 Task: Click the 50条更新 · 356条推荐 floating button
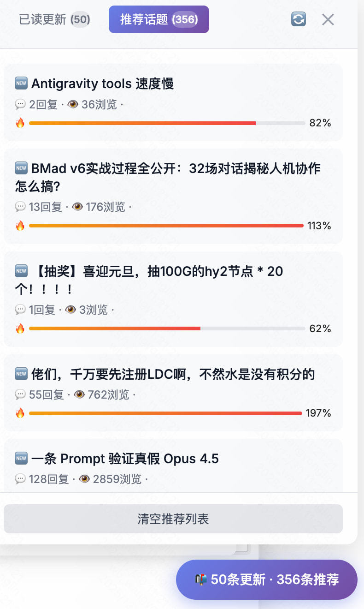(x=267, y=580)
